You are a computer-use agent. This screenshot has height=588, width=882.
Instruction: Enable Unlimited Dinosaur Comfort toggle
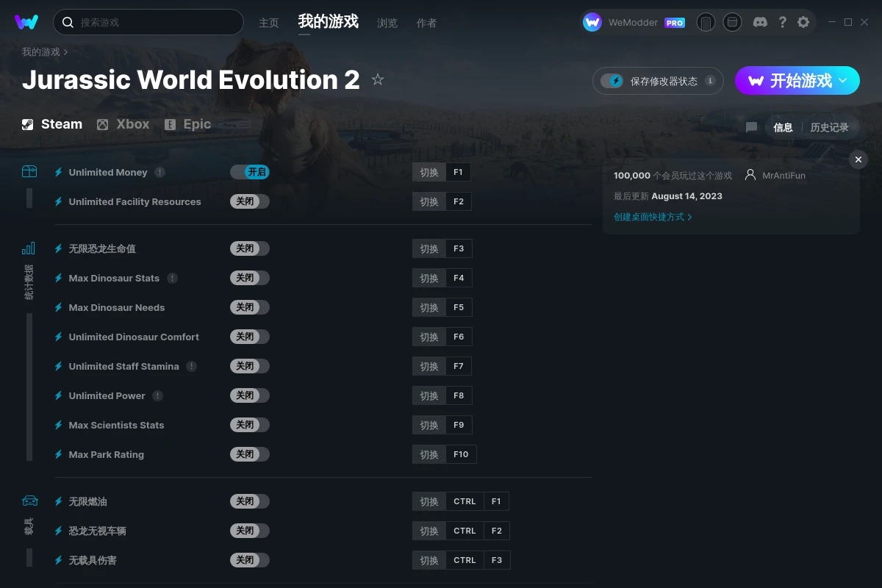(x=250, y=337)
